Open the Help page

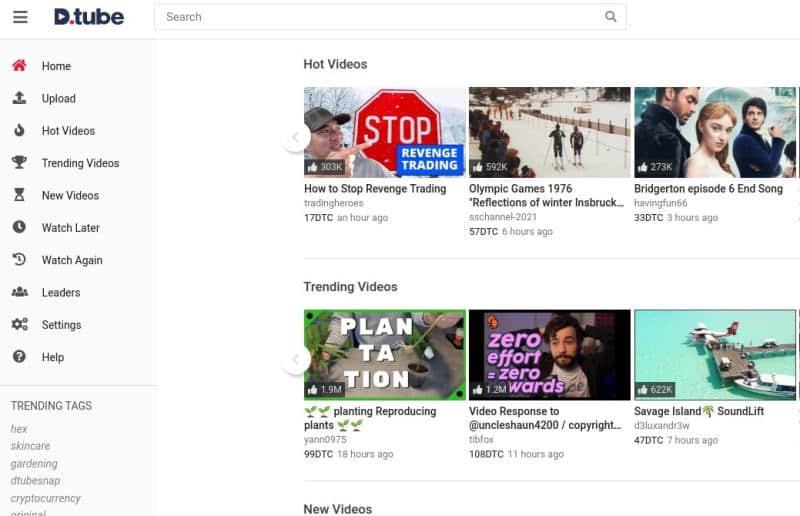coord(52,357)
